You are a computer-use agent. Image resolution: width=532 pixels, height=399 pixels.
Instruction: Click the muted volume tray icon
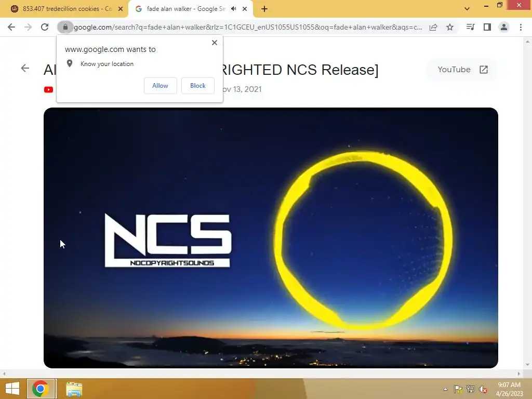tap(483, 389)
